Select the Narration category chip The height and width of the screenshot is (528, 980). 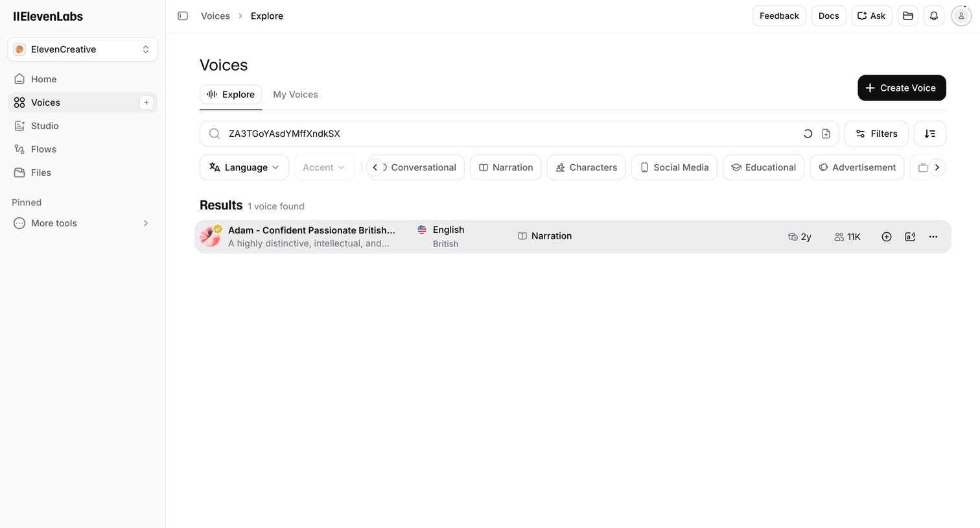pos(506,167)
